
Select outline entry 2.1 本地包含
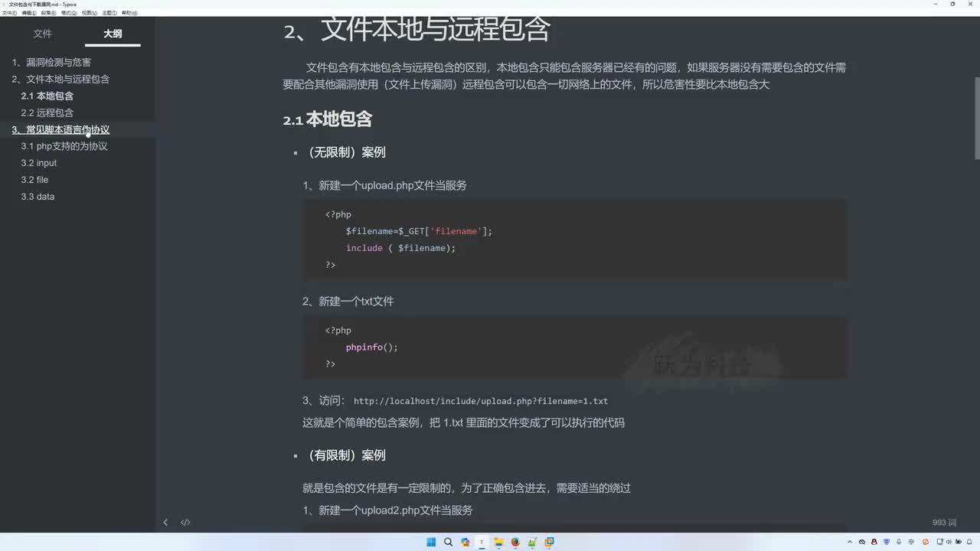(47, 96)
